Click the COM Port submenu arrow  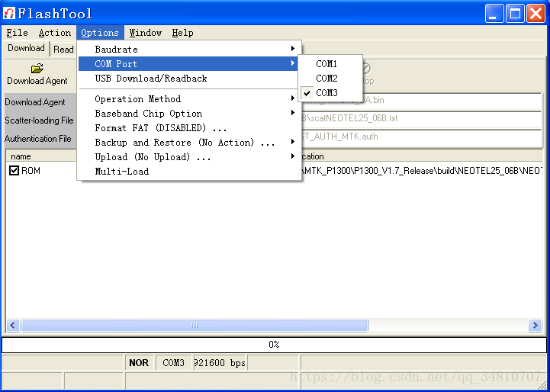292,63
